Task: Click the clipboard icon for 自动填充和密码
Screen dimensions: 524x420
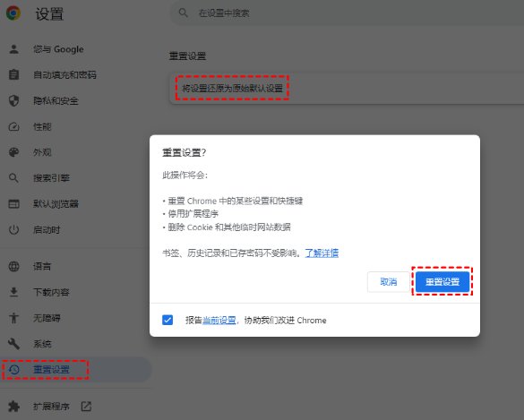Action: pos(13,74)
